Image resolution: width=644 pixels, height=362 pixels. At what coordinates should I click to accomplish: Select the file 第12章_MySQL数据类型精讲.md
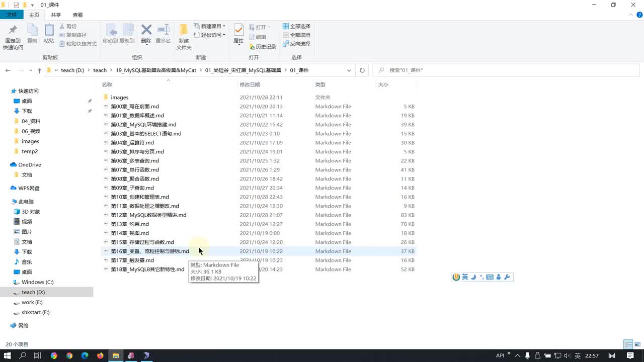tap(148, 215)
